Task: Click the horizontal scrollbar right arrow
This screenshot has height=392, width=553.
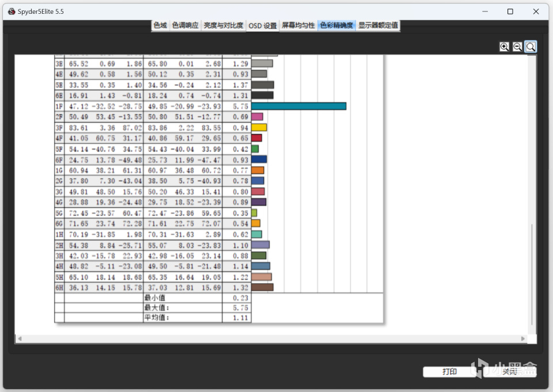Action: pyautogui.click(x=523, y=338)
